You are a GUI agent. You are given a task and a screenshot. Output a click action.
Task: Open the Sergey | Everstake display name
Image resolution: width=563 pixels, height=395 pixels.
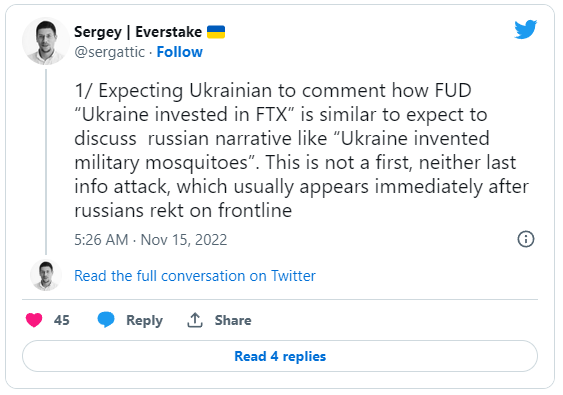pos(138,32)
